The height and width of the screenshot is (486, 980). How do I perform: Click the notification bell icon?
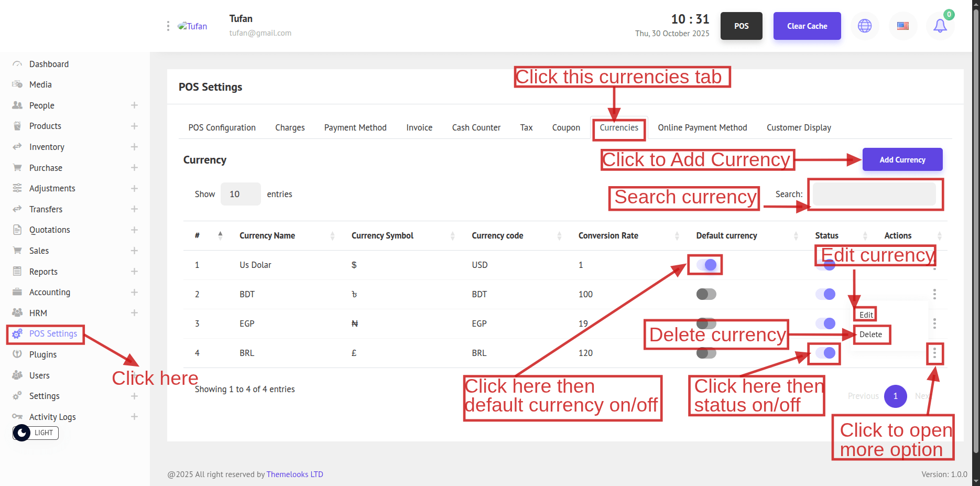pyautogui.click(x=940, y=26)
